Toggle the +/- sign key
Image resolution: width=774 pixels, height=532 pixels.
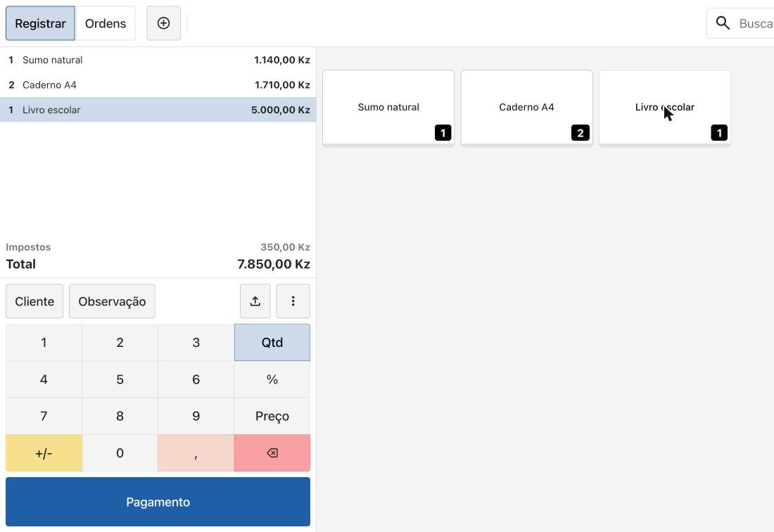(44, 453)
